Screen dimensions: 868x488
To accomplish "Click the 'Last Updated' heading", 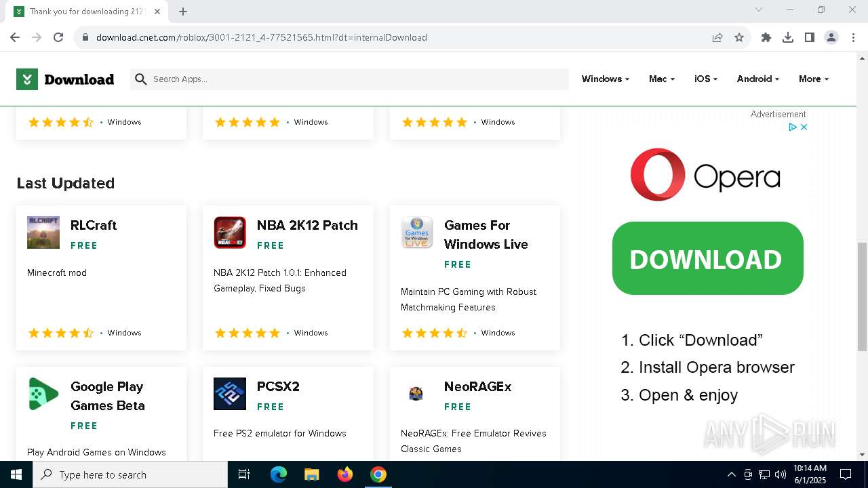I will click(66, 183).
